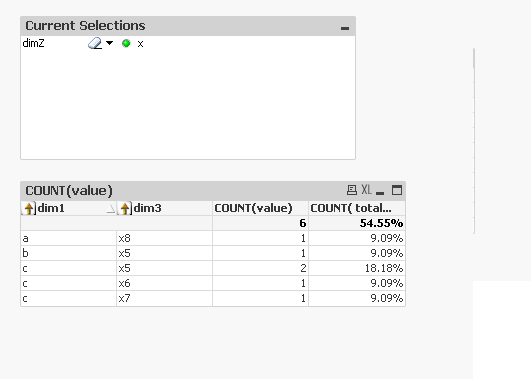Click the Current Selections title bar
The image size is (531, 379).
coord(188,26)
